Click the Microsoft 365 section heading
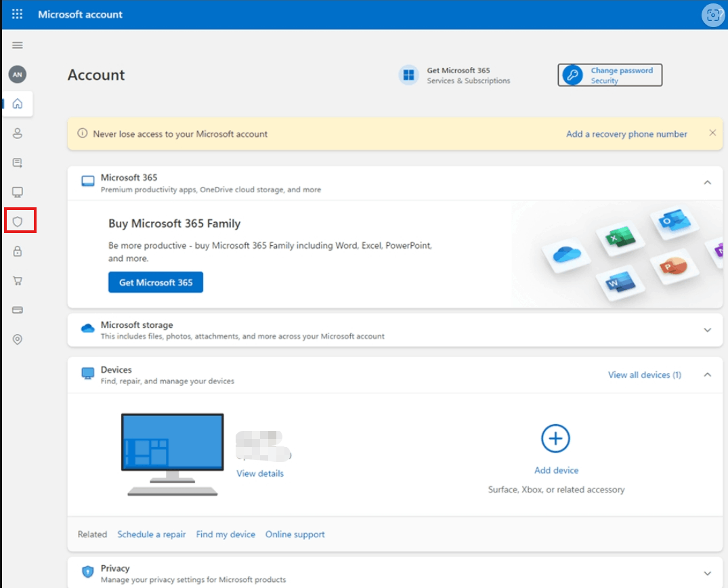Screen dimensions: 728x588 click(x=129, y=177)
